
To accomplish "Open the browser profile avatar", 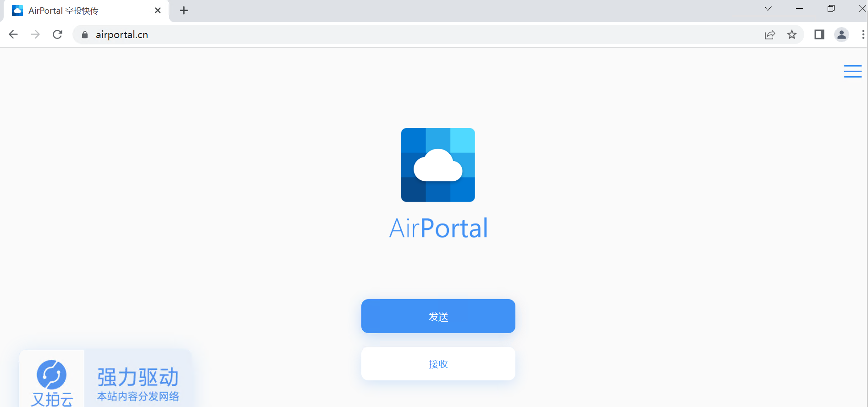I will [x=841, y=34].
